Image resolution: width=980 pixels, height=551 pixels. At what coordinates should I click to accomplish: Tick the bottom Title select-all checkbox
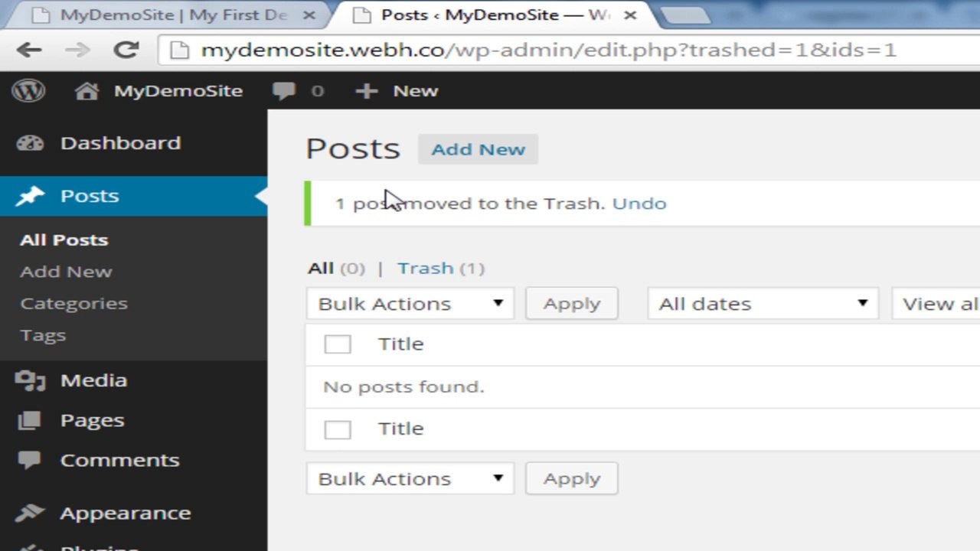coord(338,429)
